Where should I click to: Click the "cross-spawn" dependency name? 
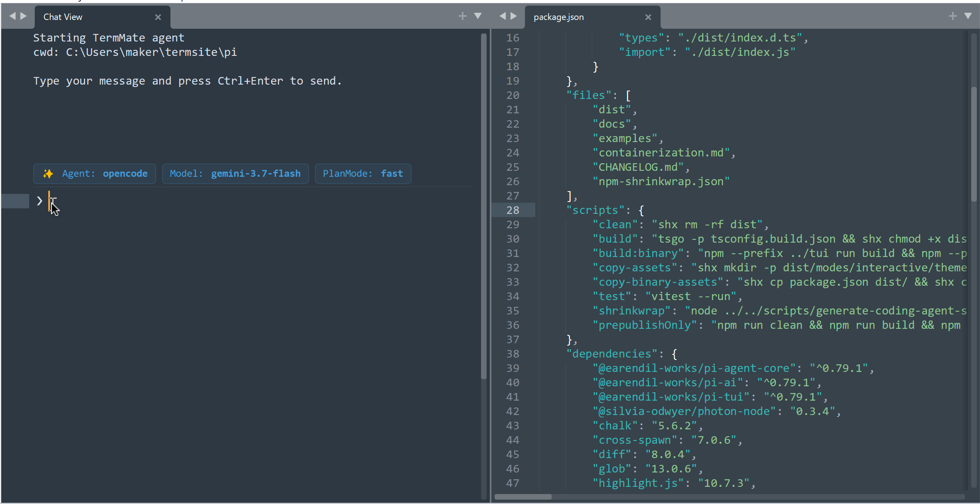point(635,440)
